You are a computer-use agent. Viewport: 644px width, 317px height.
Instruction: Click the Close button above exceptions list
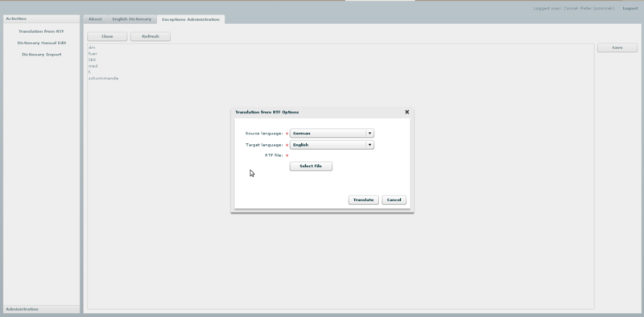pos(107,36)
